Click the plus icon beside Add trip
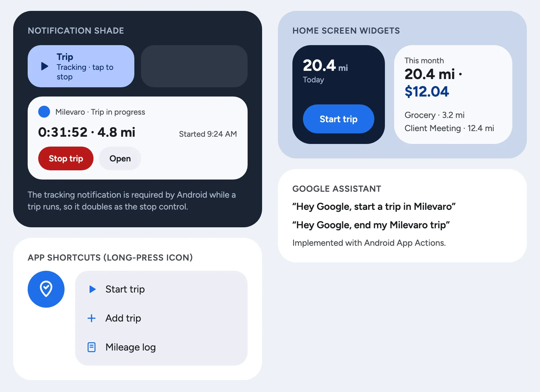 point(92,318)
